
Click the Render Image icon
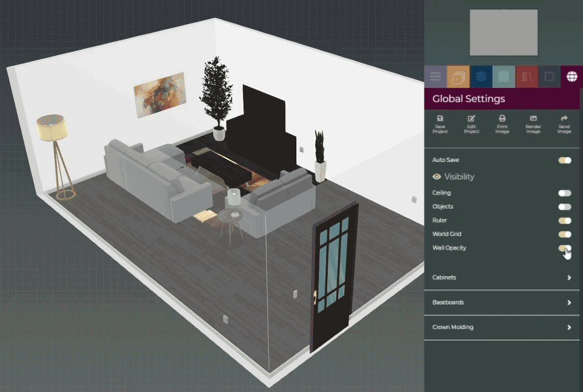click(x=533, y=119)
